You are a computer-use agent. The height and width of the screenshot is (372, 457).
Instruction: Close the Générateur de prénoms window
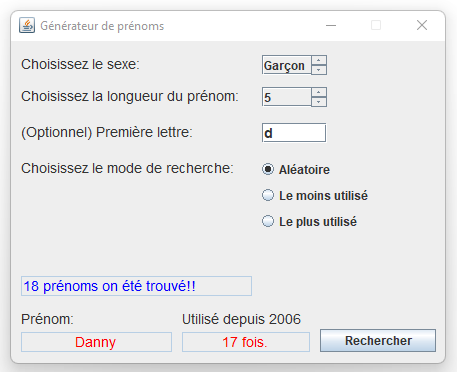coord(422,25)
